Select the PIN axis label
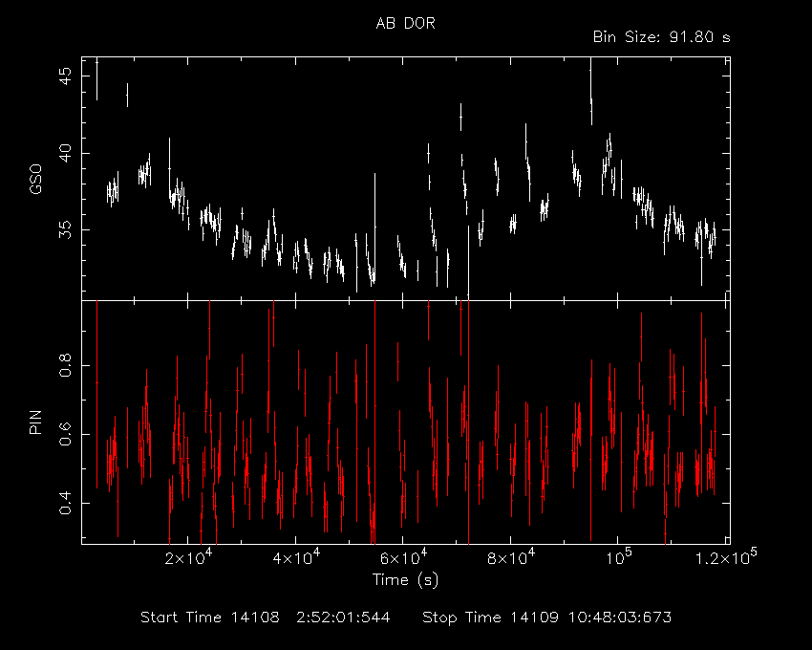Image resolution: width=812 pixels, height=650 pixels. 35,422
